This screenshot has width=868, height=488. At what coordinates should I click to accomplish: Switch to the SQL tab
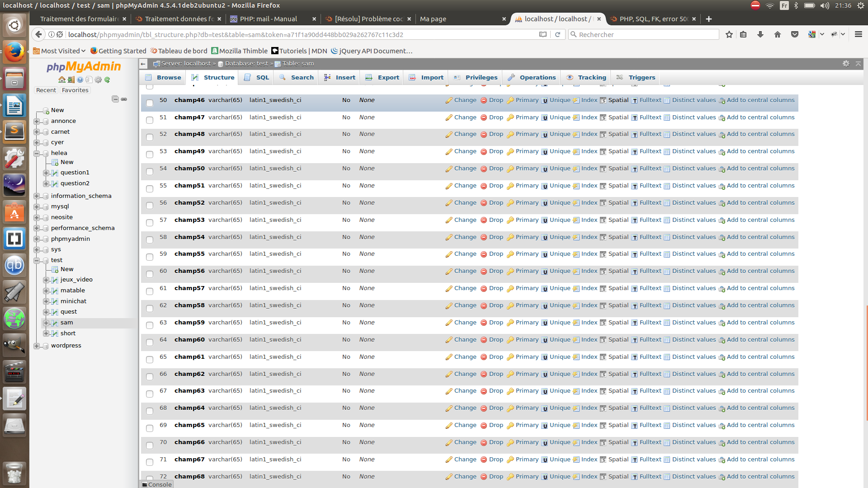click(x=256, y=77)
